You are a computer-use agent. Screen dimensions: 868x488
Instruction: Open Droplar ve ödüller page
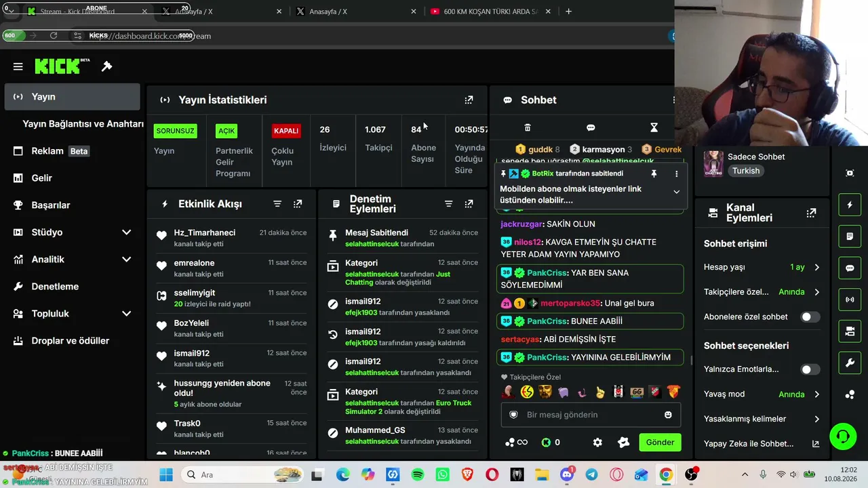72,341
